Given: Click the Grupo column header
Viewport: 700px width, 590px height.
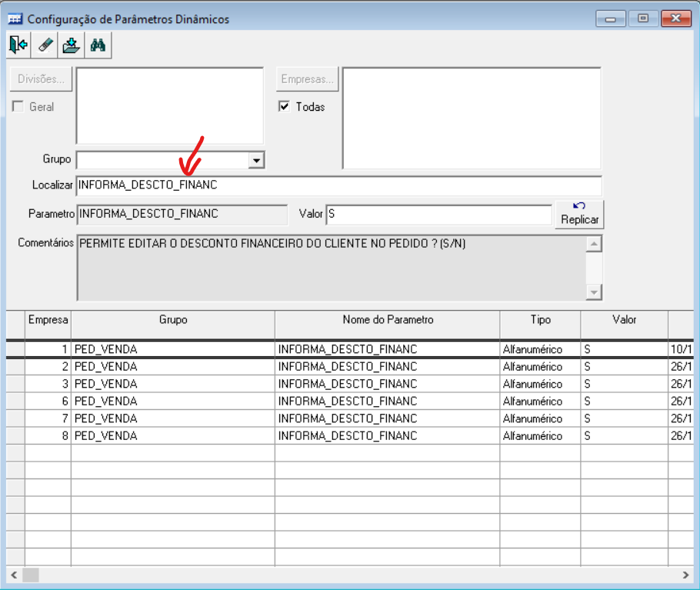Looking at the screenshot, I should point(173,325).
